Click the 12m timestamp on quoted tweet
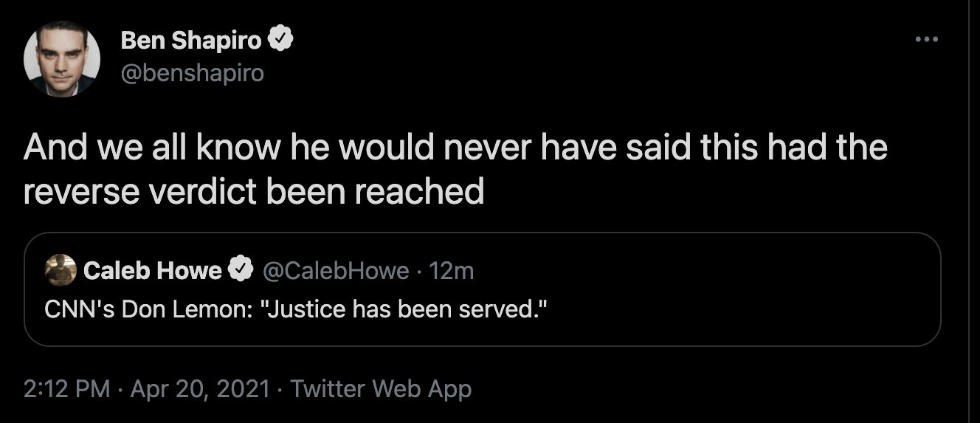Screen dimensions: 980x423 pyautogui.click(x=452, y=271)
